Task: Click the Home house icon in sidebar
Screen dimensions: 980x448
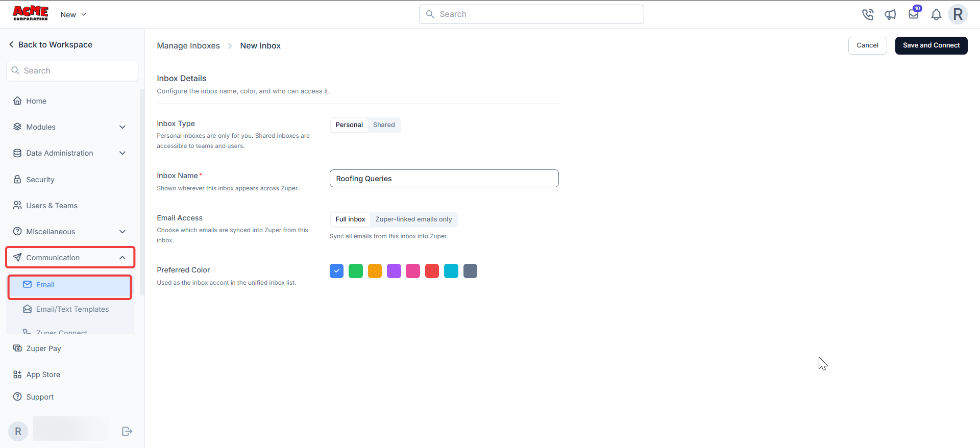Action: 17,101
